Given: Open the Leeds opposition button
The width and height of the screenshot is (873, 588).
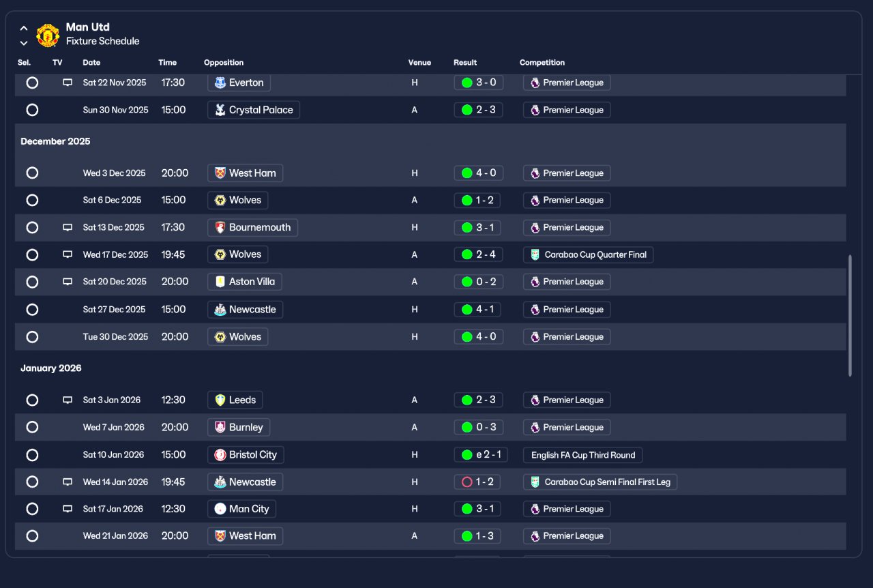Looking at the screenshot, I should 235,400.
